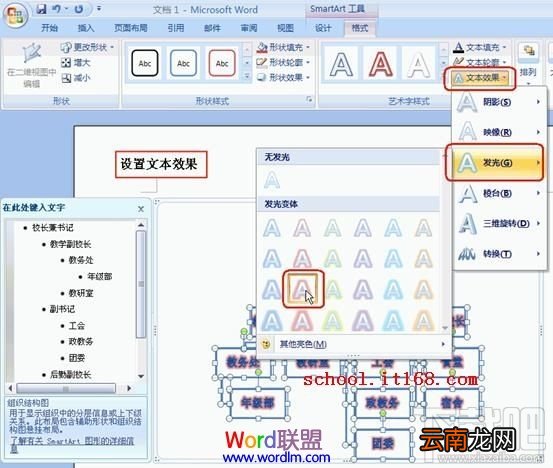Select 年级部 bullet in text pane
The width and height of the screenshot is (553, 468).
(99, 276)
